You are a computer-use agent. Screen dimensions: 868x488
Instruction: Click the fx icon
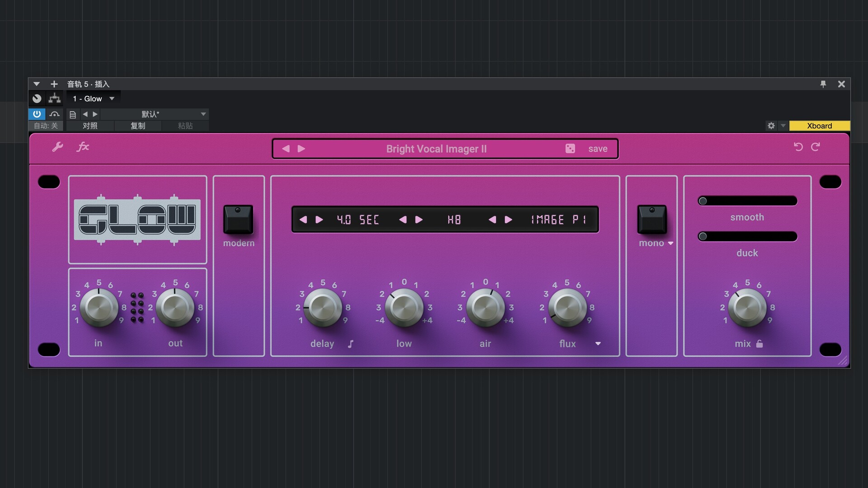click(83, 147)
